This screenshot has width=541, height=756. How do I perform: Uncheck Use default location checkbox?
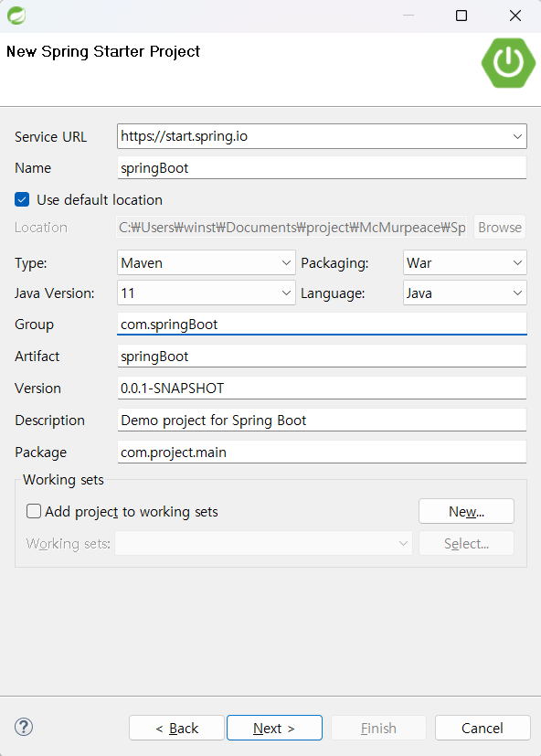coord(22,199)
